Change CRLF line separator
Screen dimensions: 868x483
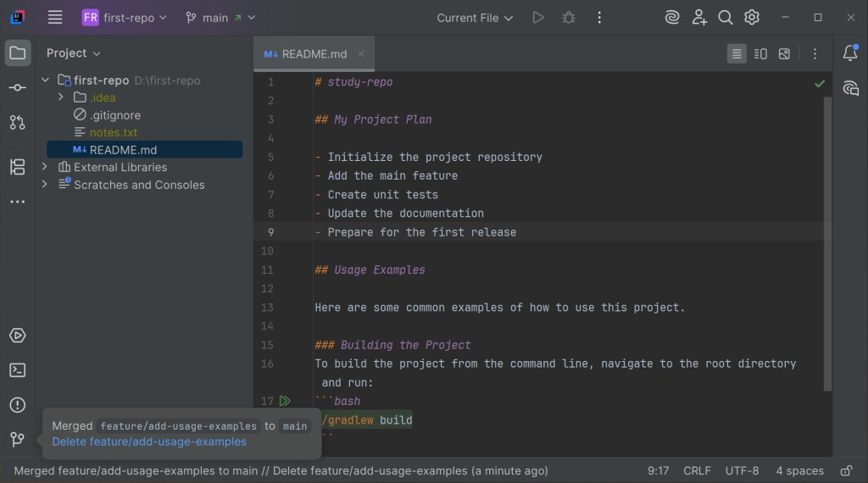click(x=697, y=471)
